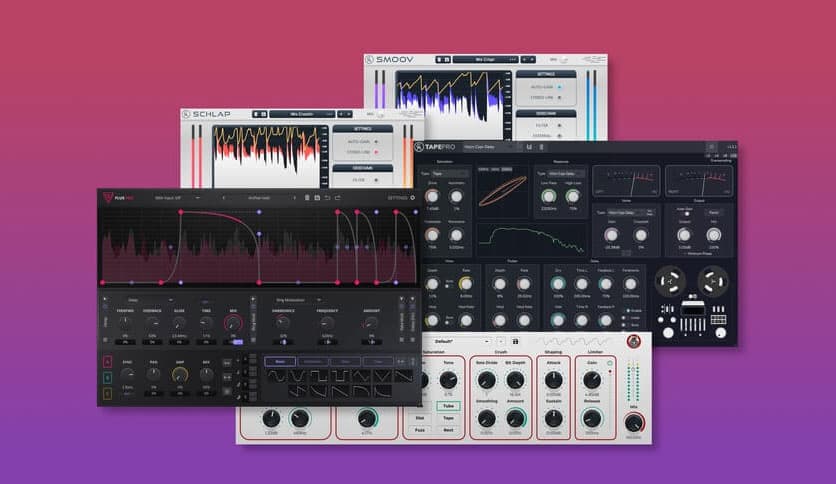The image size is (836, 484).
Task: Click the A/B compare buttons in Schlap
Action: (260, 114)
